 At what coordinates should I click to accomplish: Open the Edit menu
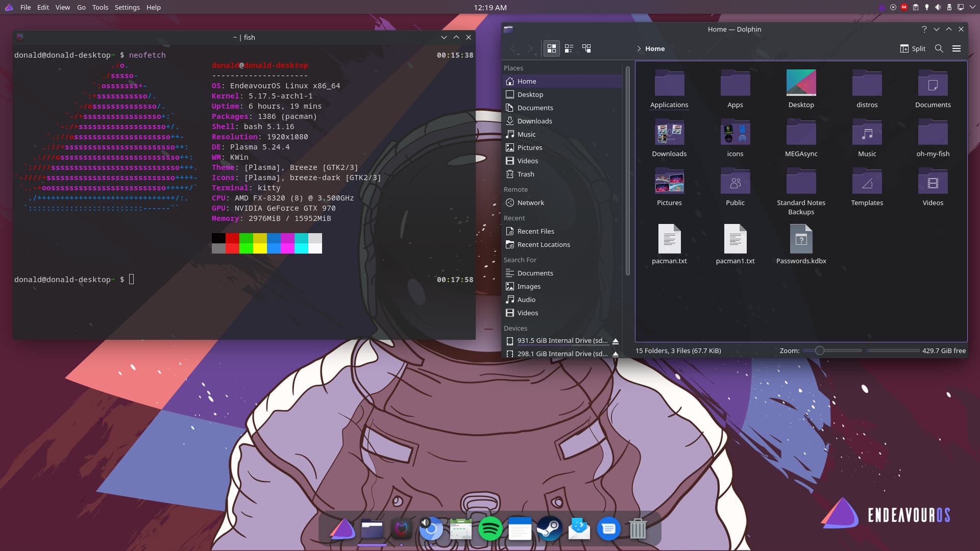coord(43,7)
